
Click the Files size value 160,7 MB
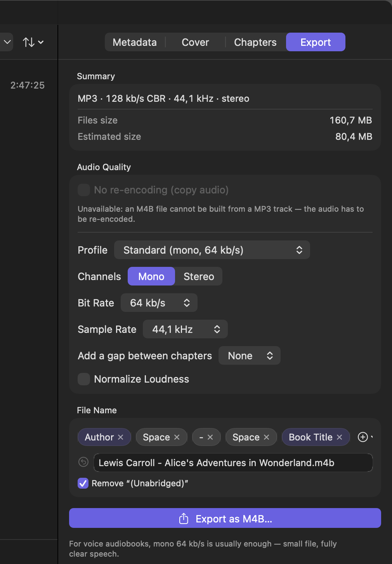351,120
